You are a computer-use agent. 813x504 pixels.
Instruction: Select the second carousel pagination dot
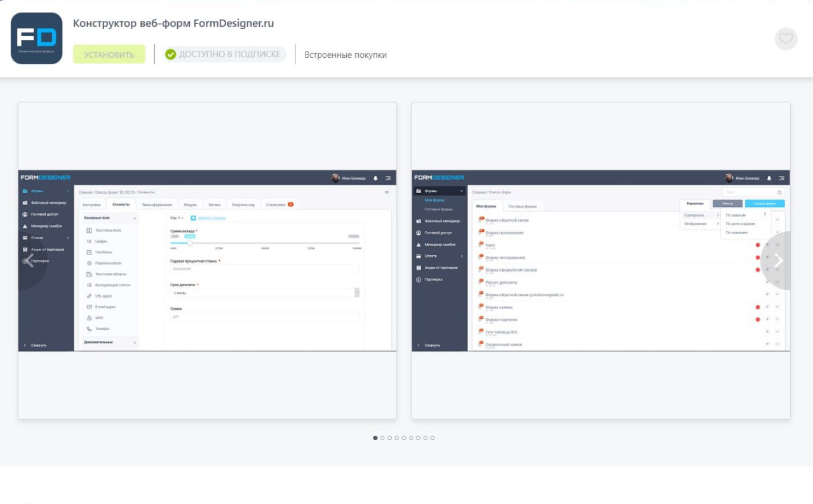point(382,438)
